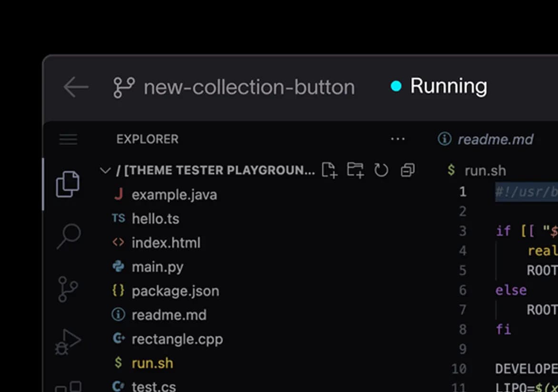Collapse the Theme Tester Playground folder chevron
This screenshot has width=558, height=392.
click(x=105, y=170)
